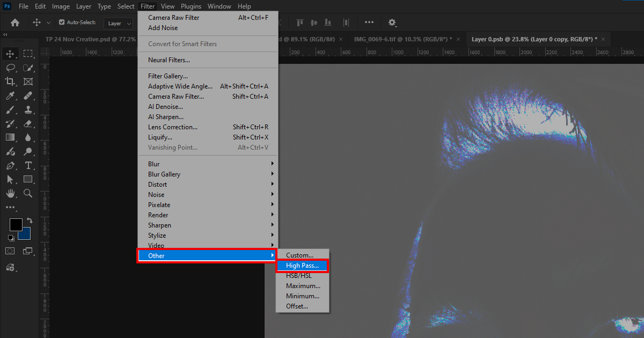Viewport: 644px width, 338px height.
Task: Select the Dodge tool
Action: point(28,151)
